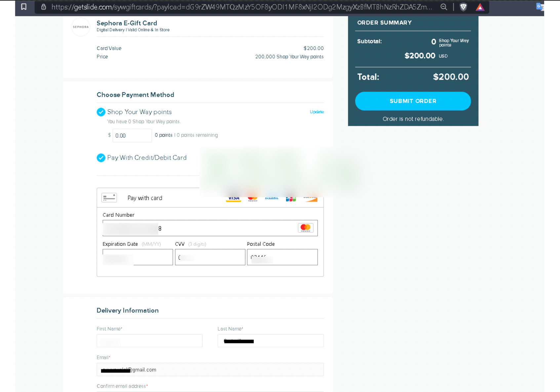Toggle Pay With Credit/Debit Card option
This screenshot has width=560, height=392.
101,158
